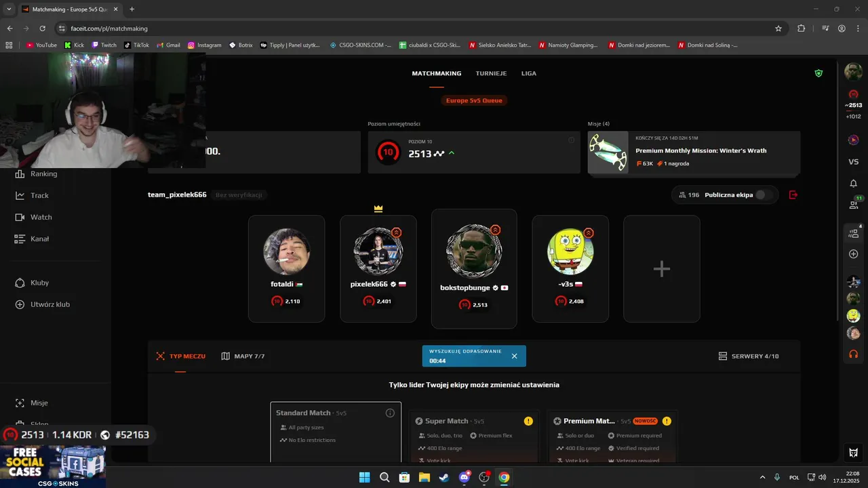Open Discord from the taskbar
Screen dimensions: 868x488
pos(465,477)
